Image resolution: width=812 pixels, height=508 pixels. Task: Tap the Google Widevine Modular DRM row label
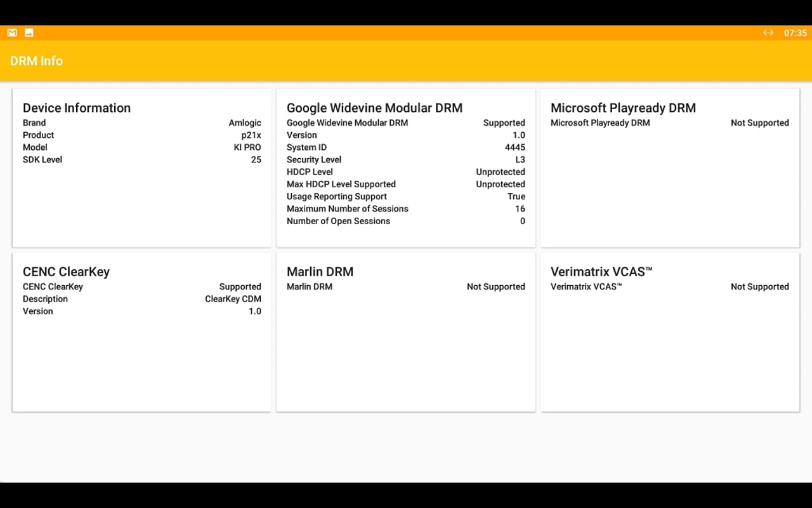click(x=347, y=123)
